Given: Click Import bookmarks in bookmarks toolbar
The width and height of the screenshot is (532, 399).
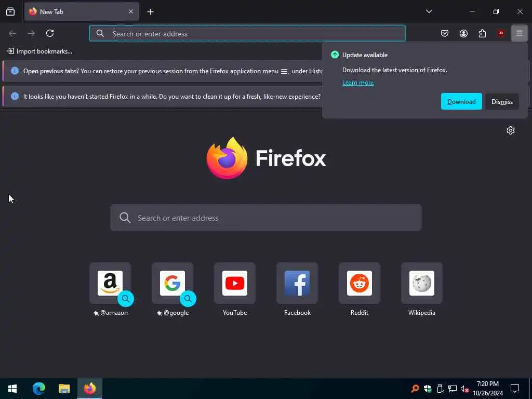Looking at the screenshot, I should click(x=39, y=51).
